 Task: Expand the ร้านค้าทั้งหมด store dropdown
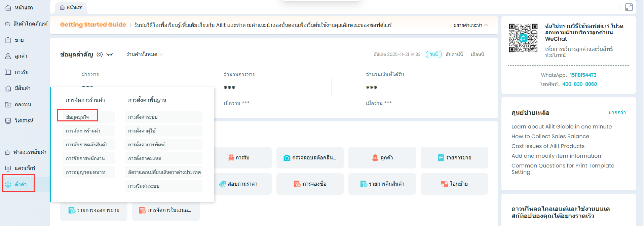145,54
